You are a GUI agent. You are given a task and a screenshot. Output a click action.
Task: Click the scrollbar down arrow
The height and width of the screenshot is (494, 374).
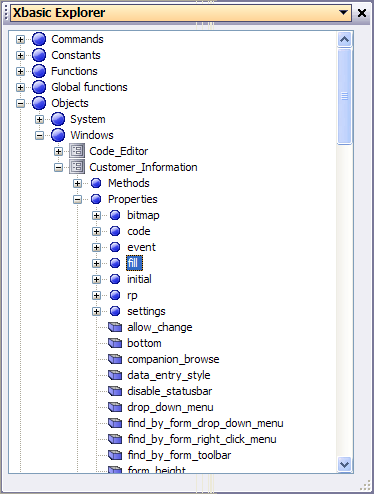pyautogui.click(x=344, y=464)
